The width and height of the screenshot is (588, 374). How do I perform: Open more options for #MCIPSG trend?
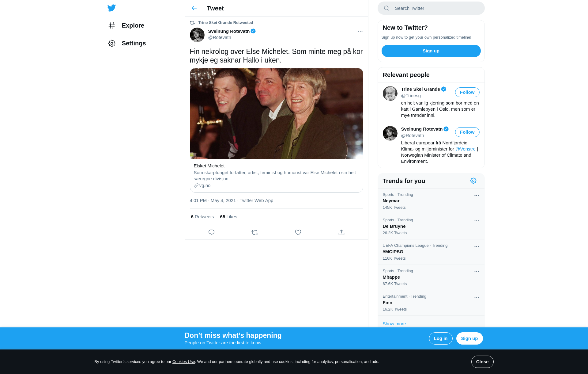click(477, 246)
